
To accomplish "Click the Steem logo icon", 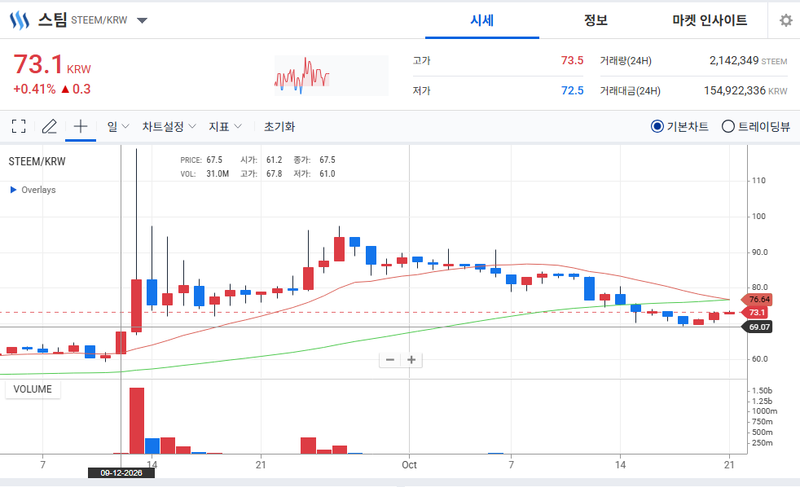I will [x=19, y=20].
